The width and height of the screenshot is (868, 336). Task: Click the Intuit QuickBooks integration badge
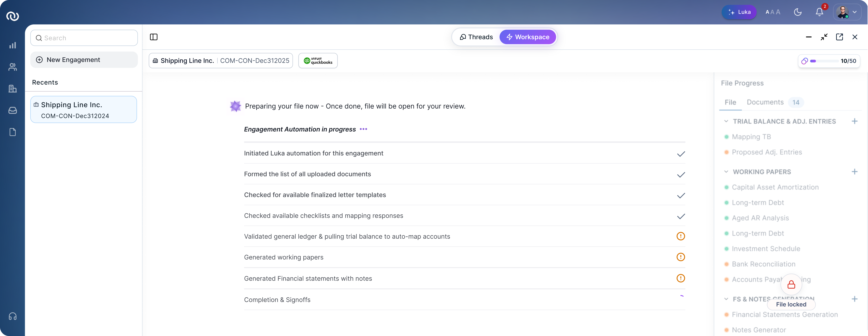318,61
